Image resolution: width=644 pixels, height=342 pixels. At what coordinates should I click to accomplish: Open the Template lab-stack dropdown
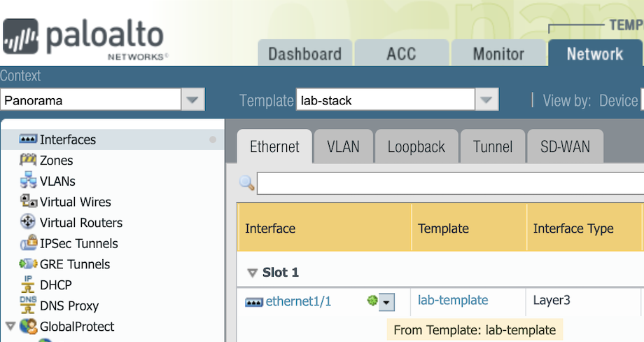point(486,100)
